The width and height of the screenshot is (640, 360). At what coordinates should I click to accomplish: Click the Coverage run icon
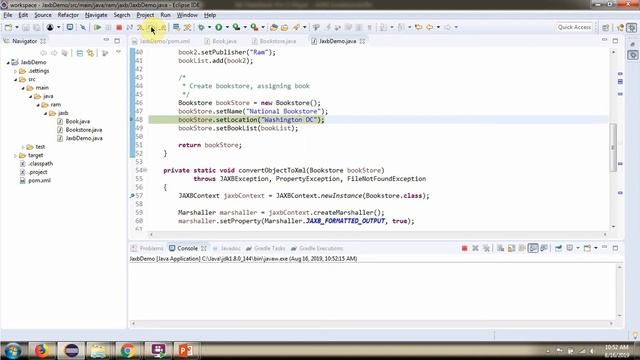click(x=236, y=27)
